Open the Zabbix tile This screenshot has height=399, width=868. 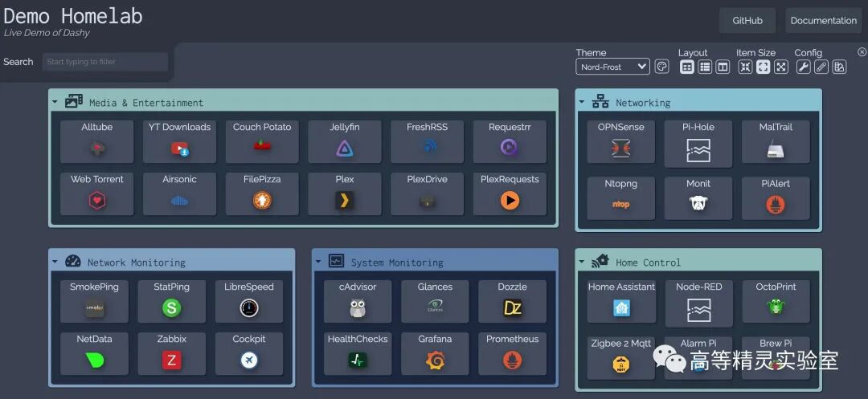[x=172, y=354]
